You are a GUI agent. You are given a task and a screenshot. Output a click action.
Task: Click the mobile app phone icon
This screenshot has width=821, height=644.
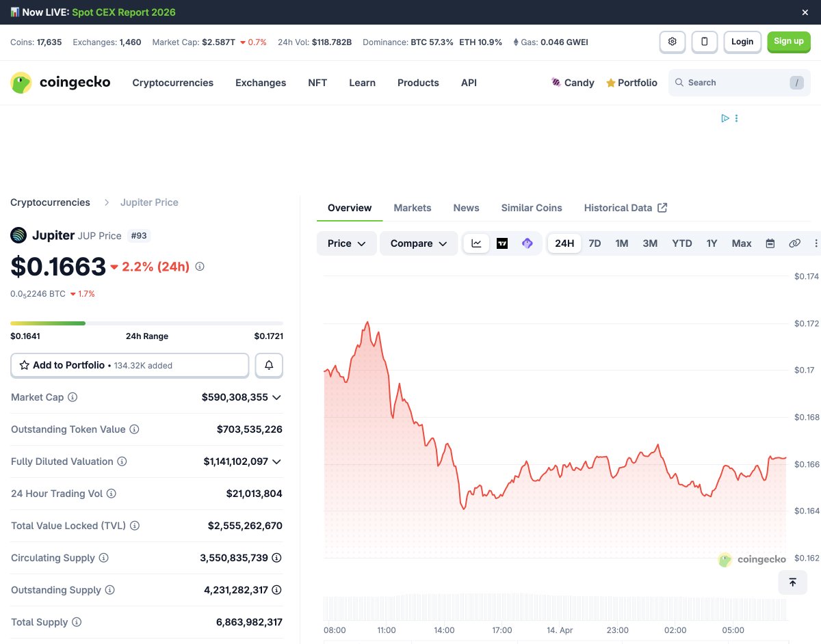pyautogui.click(x=704, y=42)
